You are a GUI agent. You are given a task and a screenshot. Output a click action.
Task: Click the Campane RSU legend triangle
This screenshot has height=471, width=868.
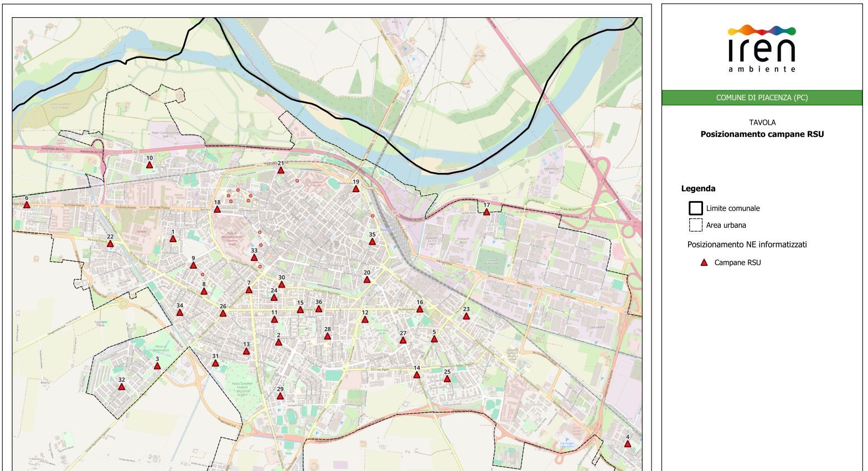(x=704, y=263)
